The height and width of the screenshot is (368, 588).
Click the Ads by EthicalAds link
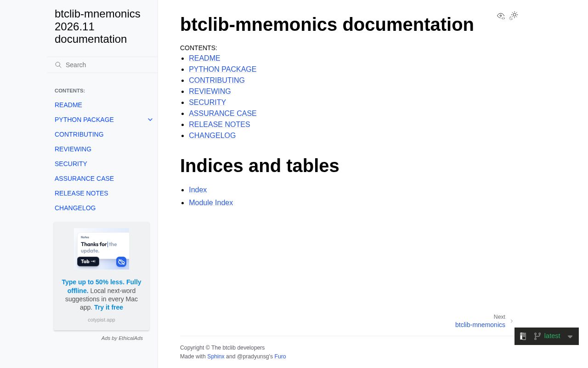pyautogui.click(x=122, y=338)
